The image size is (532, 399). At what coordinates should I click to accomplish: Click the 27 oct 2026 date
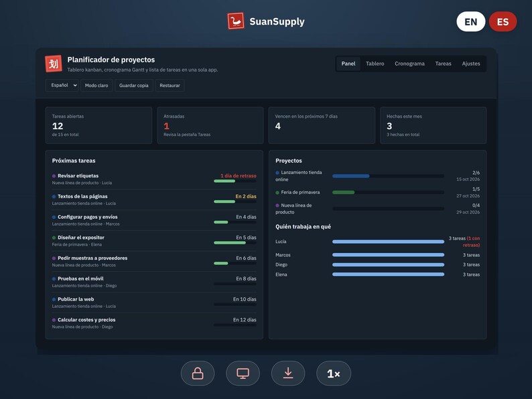click(x=468, y=195)
